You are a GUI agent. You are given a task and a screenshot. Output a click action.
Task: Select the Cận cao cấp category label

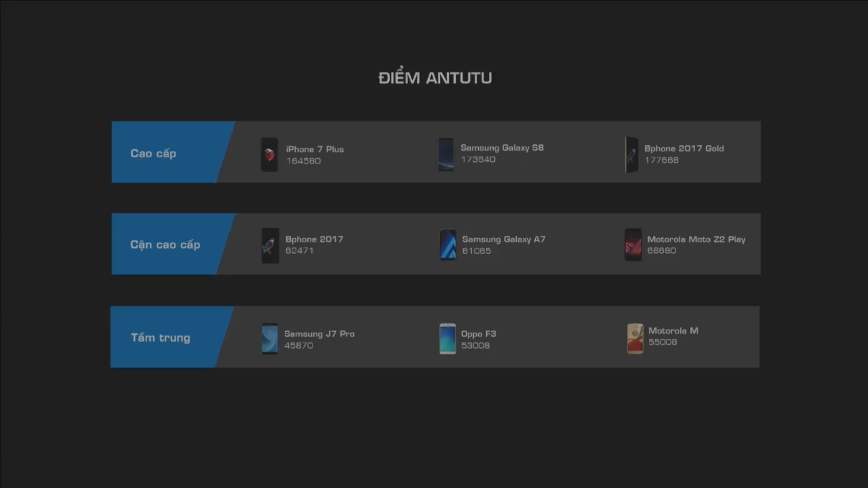(x=165, y=244)
